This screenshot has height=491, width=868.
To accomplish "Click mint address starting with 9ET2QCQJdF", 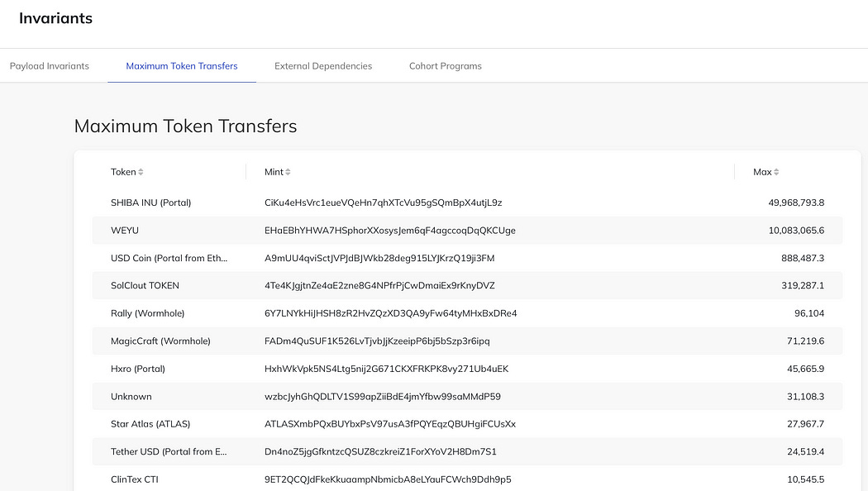I will pyautogui.click(x=388, y=479).
